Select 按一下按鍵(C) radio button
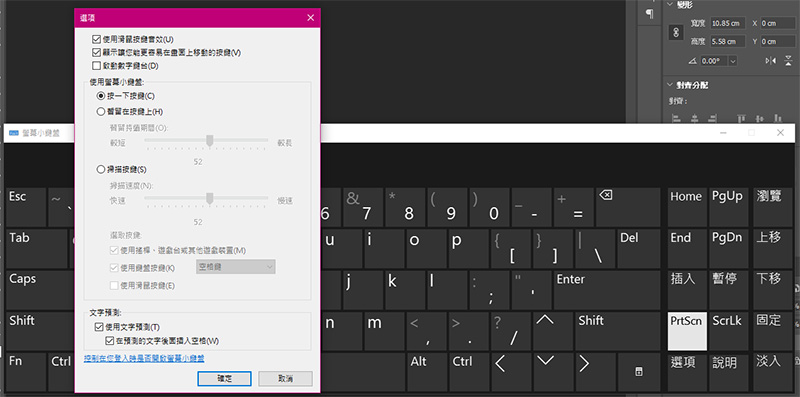Image resolution: width=800 pixels, height=397 pixels. 101,95
